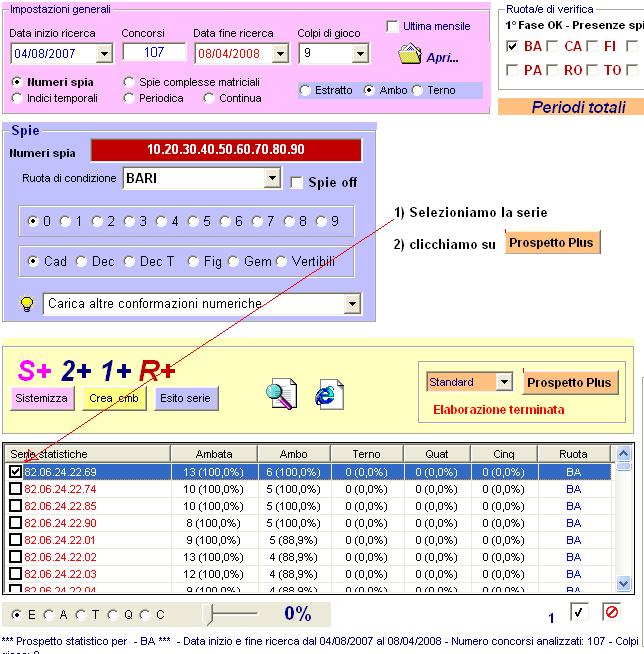
Task: Select the T outcome radio button
Action: tap(81, 614)
